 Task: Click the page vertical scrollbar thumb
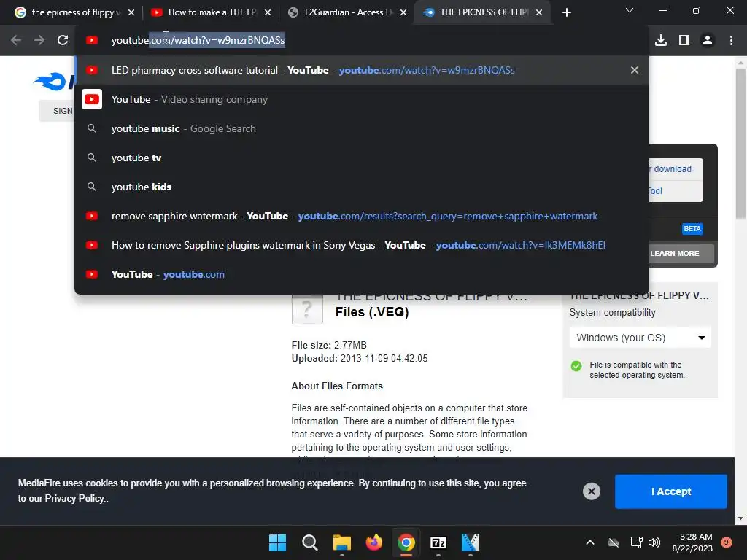(740, 143)
